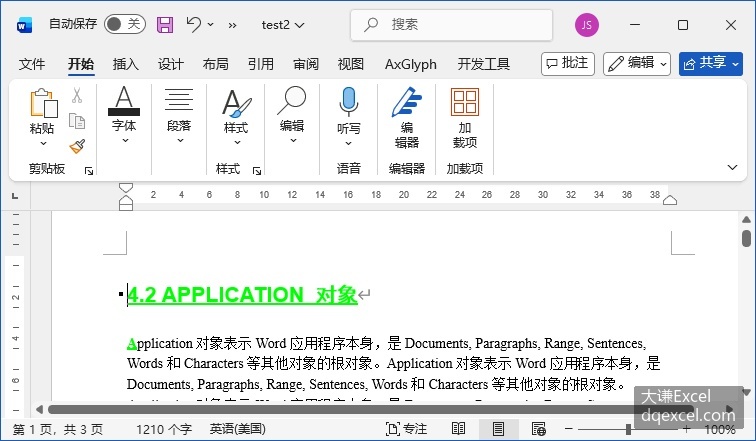This screenshot has width=756, height=441.
Task: Switch to the 视图 tab
Action: (351, 64)
